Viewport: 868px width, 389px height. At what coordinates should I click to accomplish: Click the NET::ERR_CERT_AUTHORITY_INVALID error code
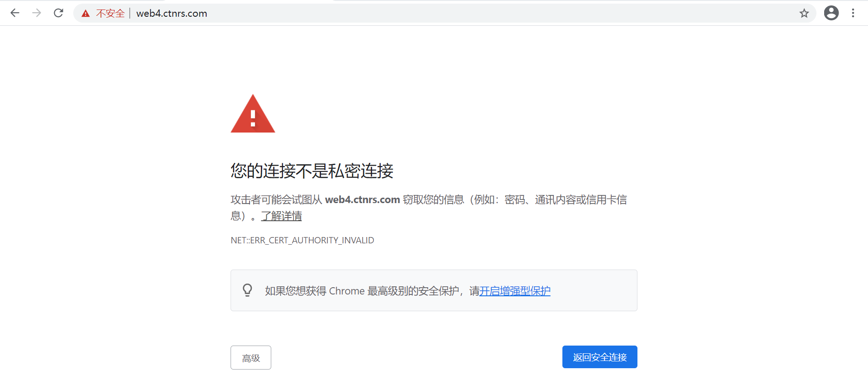pos(302,240)
